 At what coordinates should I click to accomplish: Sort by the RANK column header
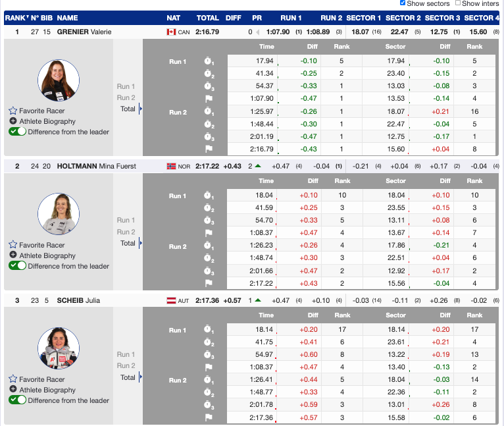[x=14, y=18]
